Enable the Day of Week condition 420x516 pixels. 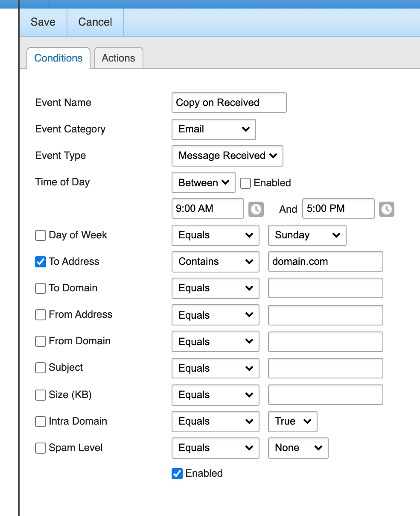[41, 235]
